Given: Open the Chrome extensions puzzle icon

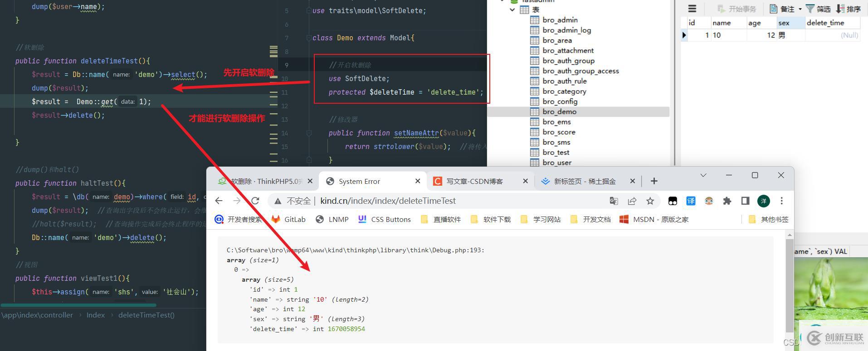Looking at the screenshot, I should (727, 201).
